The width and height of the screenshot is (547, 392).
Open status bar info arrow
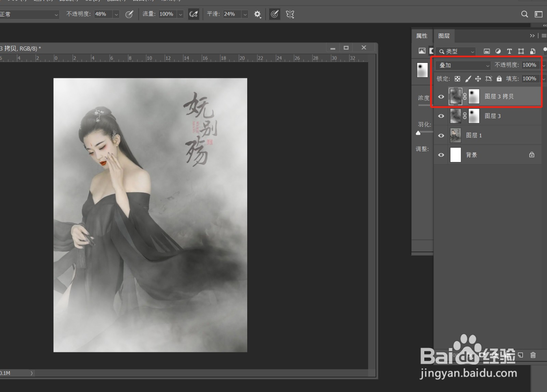tap(31, 373)
